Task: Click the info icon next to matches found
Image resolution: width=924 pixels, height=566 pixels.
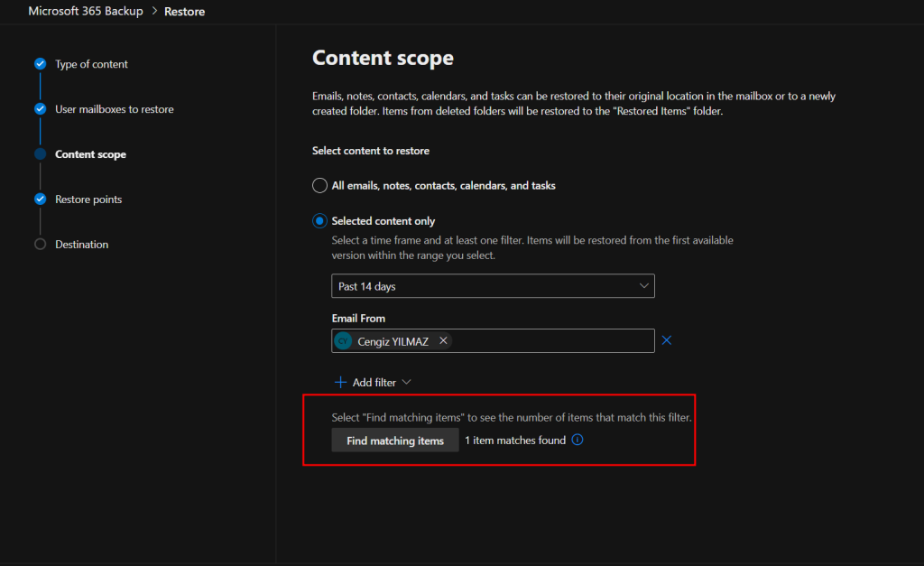Action: (x=577, y=441)
